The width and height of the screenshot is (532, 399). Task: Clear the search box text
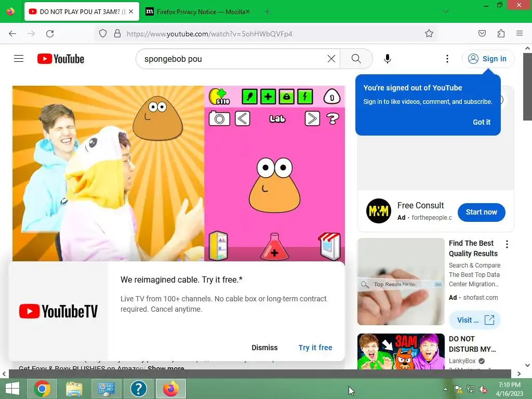(331, 59)
